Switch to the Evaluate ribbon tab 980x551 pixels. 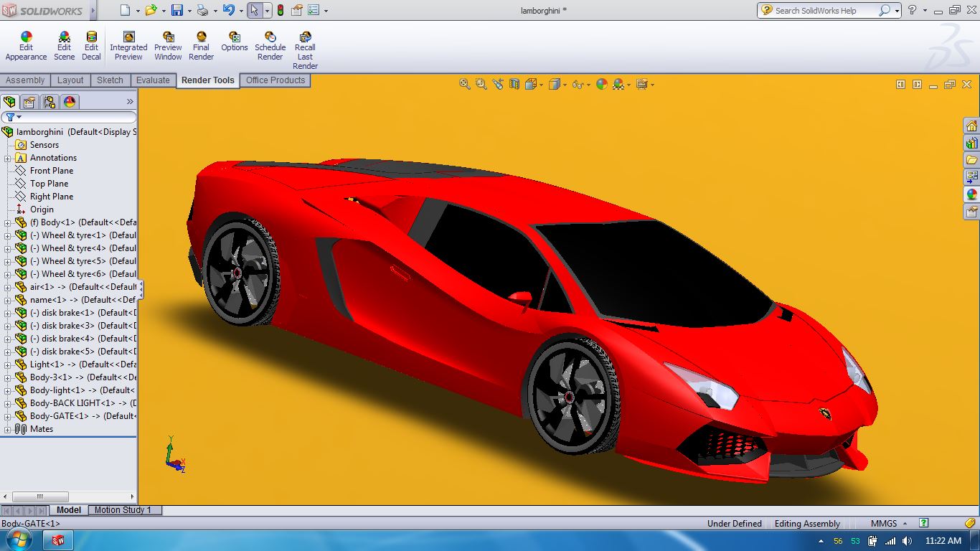tap(153, 80)
